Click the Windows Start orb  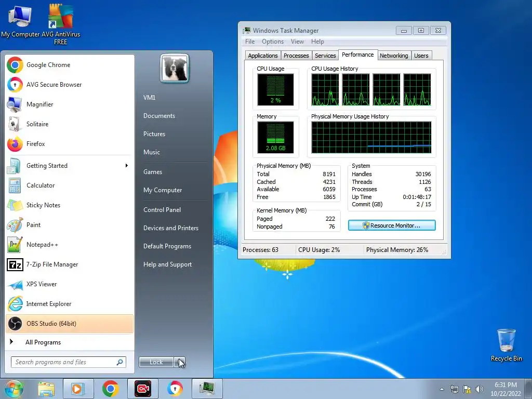[x=14, y=389]
